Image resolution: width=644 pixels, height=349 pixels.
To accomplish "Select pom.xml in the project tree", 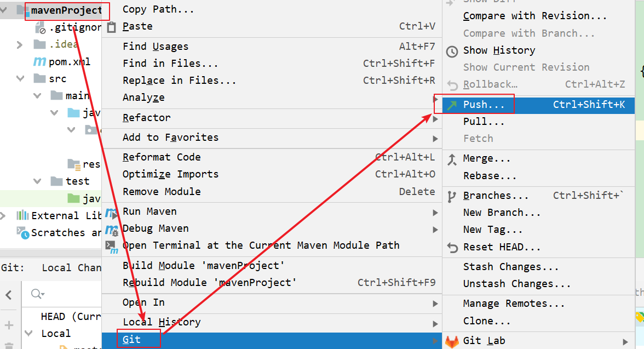I will (x=69, y=62).
